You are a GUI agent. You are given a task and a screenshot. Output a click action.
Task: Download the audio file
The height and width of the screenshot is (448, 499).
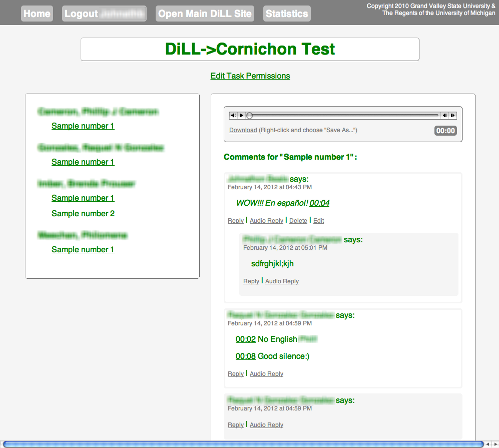pos(243,130)
